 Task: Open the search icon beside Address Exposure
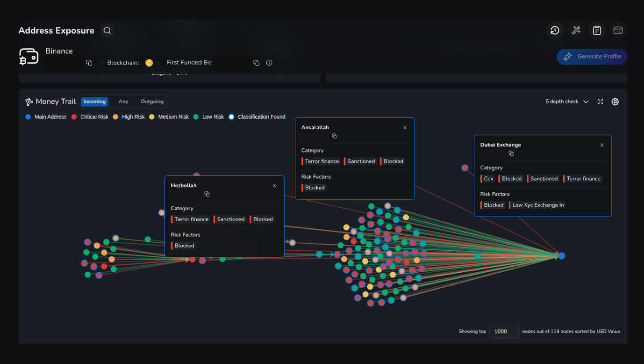[x=107, y=30]
